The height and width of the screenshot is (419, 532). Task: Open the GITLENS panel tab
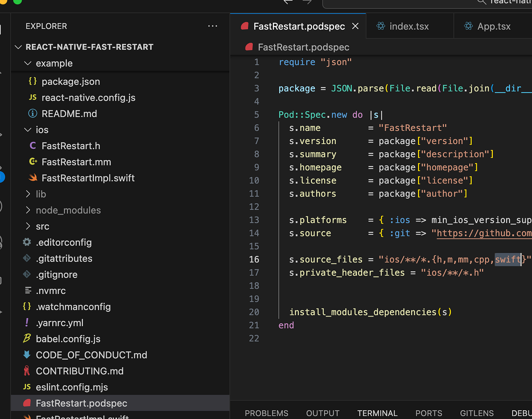point(477,413)
